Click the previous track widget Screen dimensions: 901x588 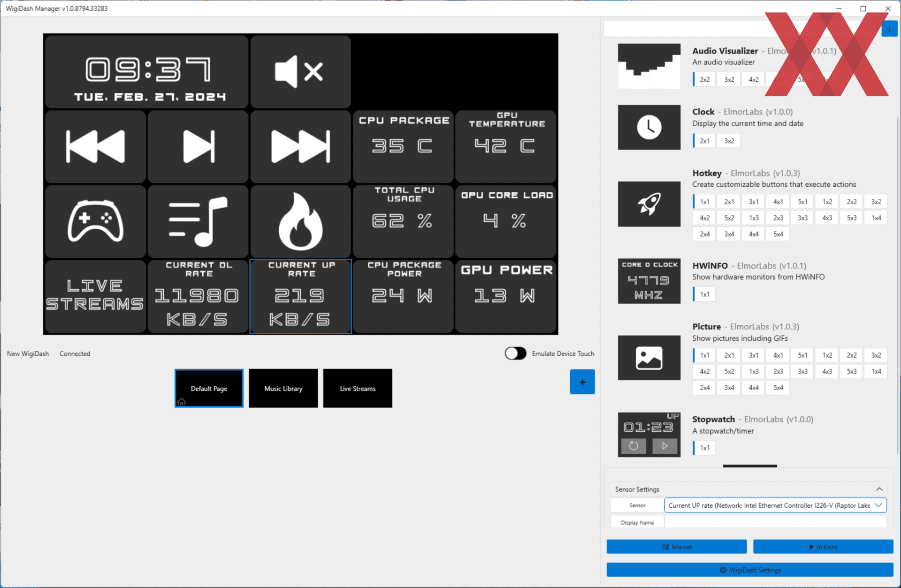[x=95, y=146]
